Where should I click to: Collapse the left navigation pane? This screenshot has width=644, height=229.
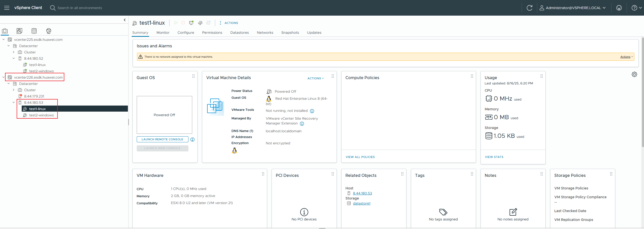click(x=125, y=20)
